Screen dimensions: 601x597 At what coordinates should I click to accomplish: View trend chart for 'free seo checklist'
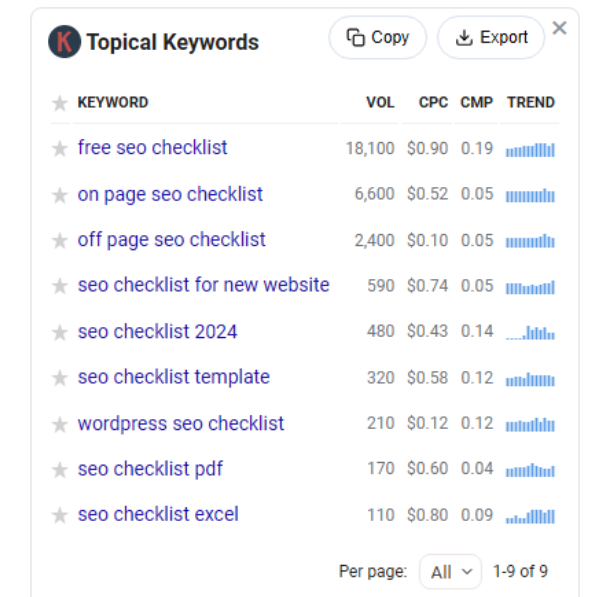(x=530, y=149)
